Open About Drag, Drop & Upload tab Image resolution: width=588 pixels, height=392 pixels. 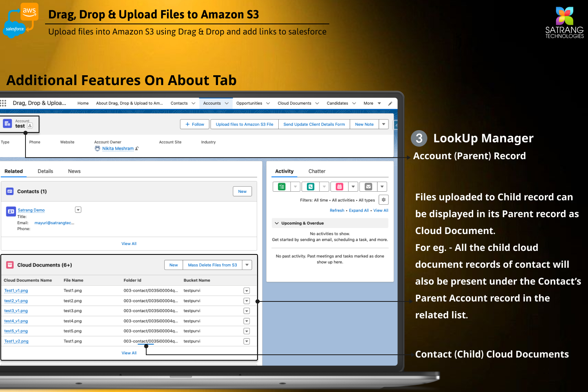pos(129,103)
